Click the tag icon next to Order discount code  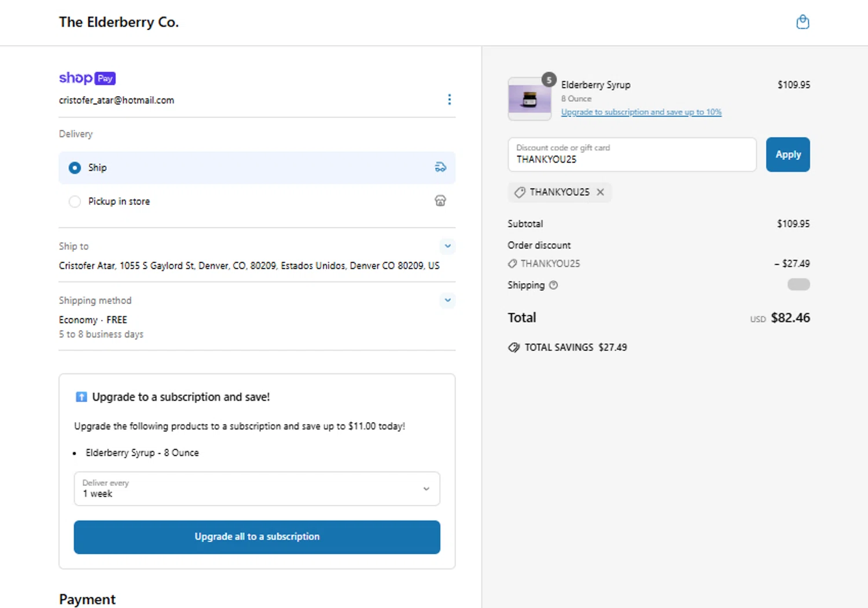pyautogui.click(x=512, y=263)
